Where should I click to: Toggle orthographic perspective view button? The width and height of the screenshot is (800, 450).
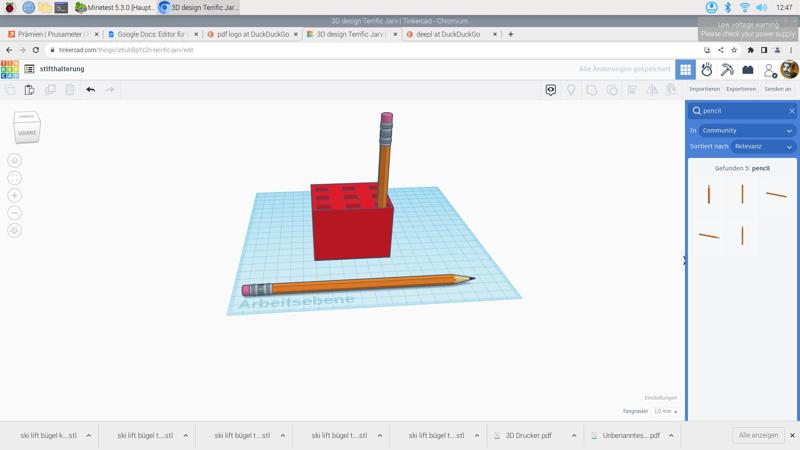[14, 231]
